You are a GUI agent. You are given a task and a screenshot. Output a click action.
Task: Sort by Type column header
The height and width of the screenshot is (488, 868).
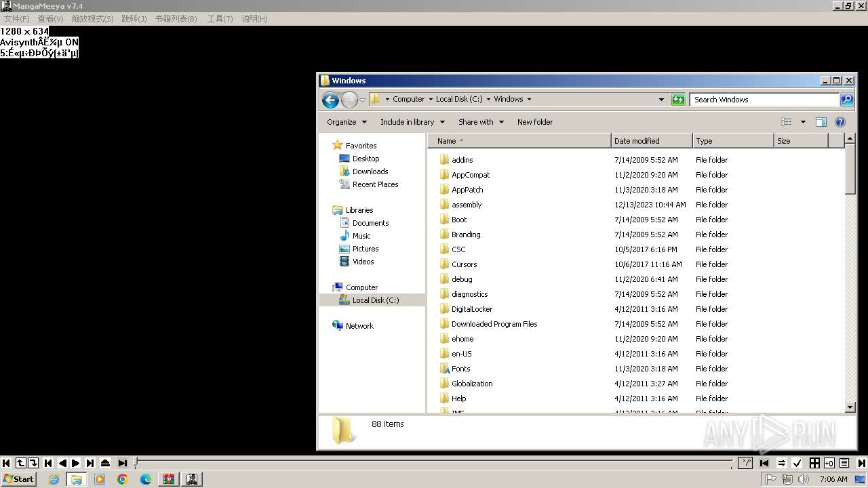tap(733, 141)
